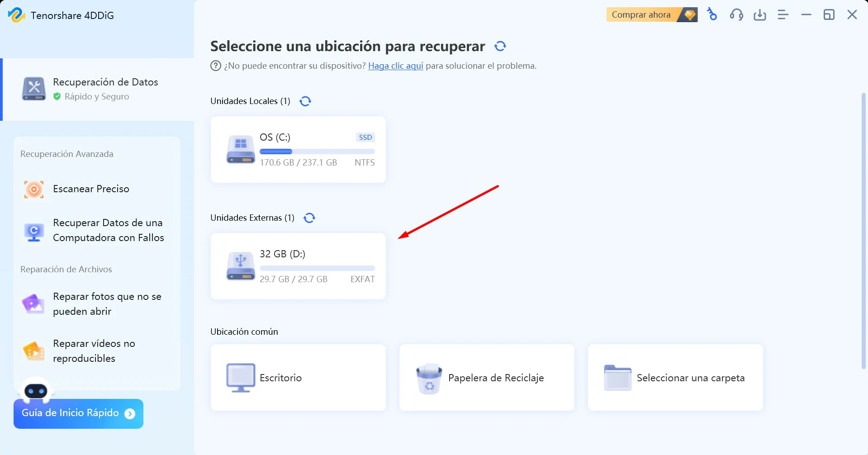Refresh the Unidades Externas list

click(x=309, y=218)
